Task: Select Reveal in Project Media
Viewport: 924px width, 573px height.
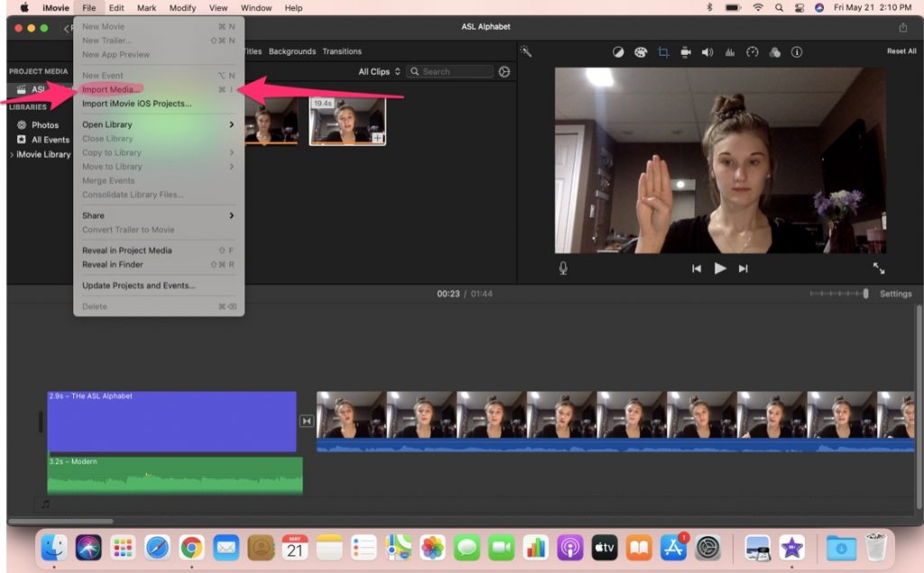Action: [x=158, y=250]
